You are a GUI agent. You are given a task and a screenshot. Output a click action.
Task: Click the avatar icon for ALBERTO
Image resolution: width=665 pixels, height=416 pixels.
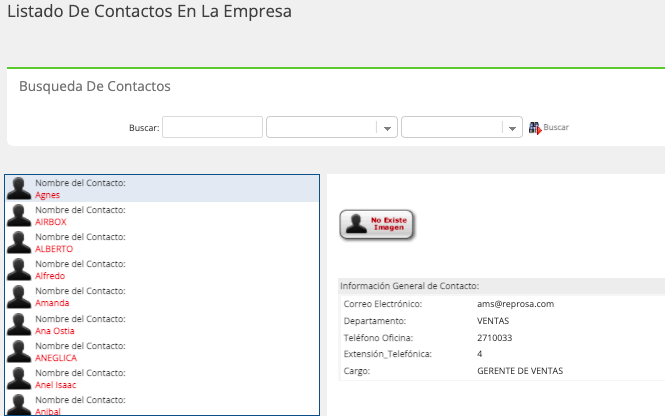pyautogui.click(x=19, y=243)
